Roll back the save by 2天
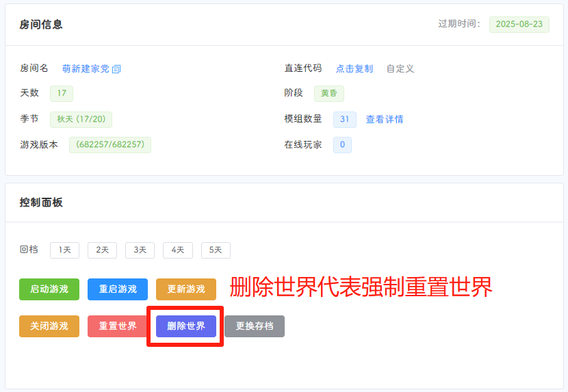This screenshot has height=392, width=568. tap(102, 250)
